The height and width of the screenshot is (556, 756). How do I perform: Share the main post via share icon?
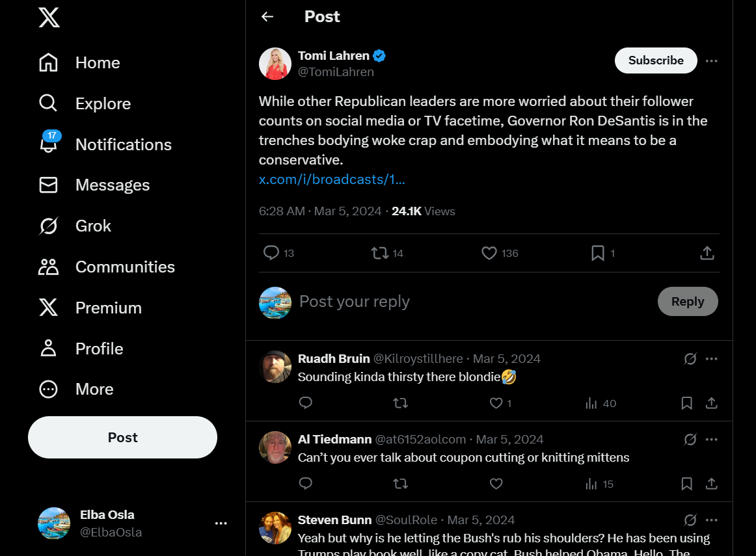point(707,253)
